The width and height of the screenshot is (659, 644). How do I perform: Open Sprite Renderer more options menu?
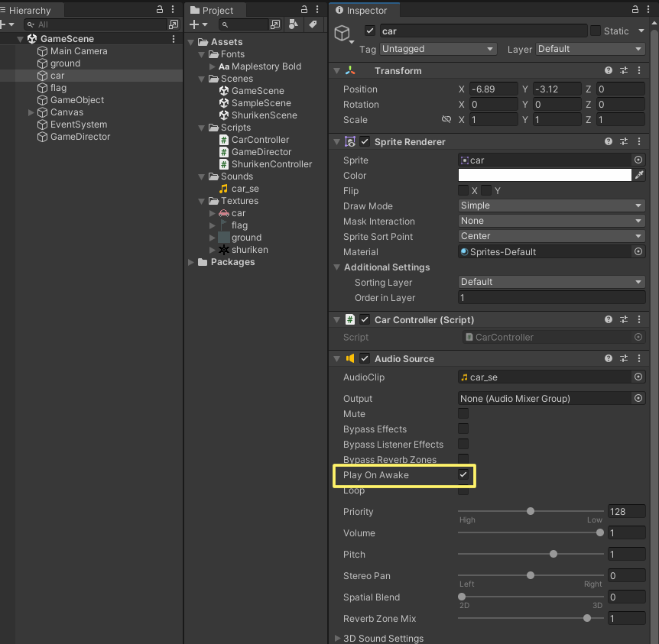639,141
